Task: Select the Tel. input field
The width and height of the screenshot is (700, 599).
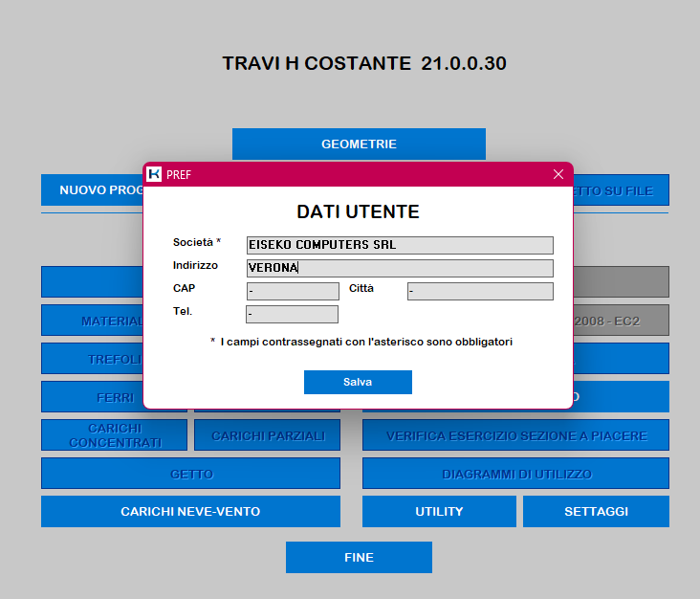Action: (x=292, y=314)
